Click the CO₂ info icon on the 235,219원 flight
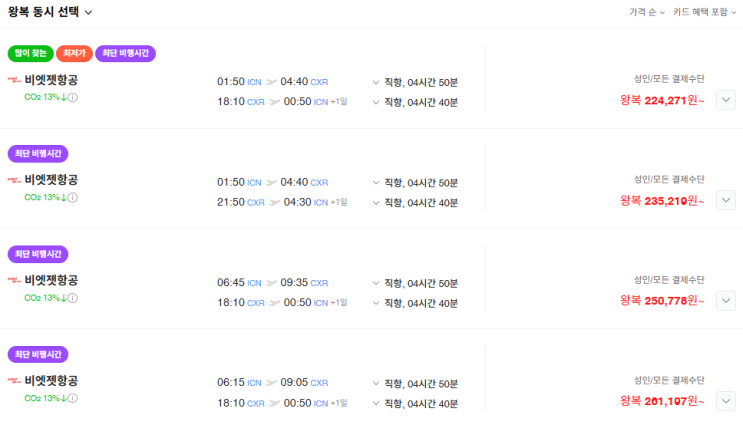The height and width of the screenshot is (425, 743). pos(73,198)
